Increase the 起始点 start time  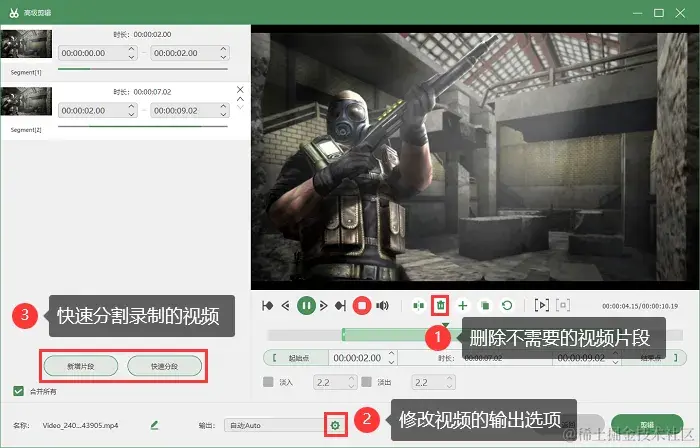click(392, 354)
